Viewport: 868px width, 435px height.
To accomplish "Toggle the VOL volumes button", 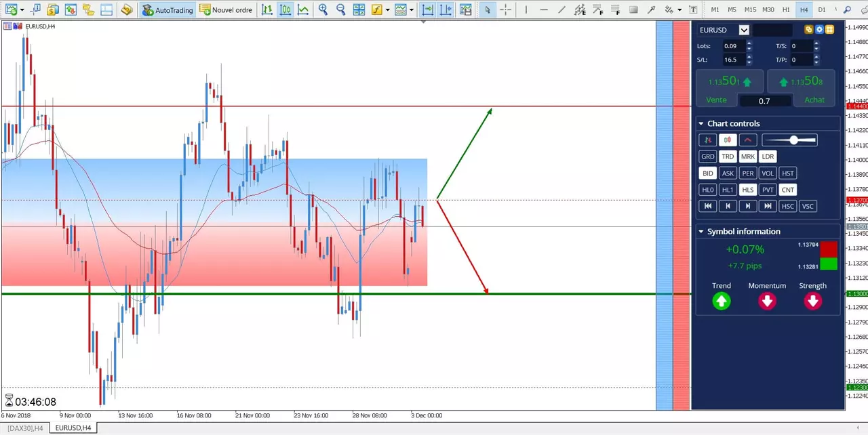I will pyautogui.click(x=768, y=173).
